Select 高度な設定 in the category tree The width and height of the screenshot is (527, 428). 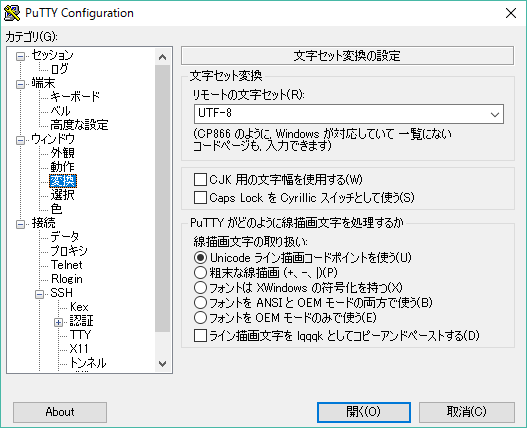click(x=79, y=125)
